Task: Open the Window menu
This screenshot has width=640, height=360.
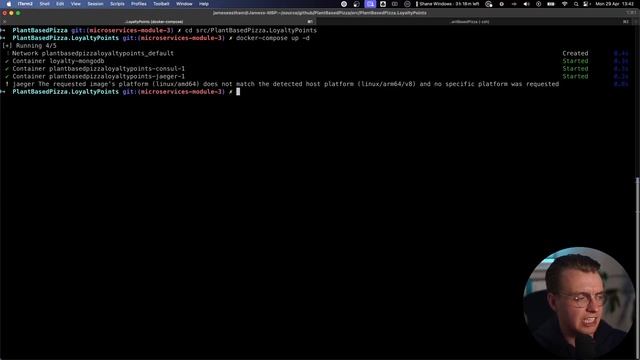Action: click(184, 4)
